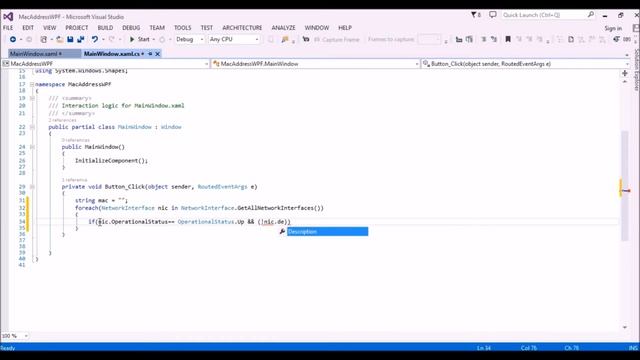Click the Sign in link
The width and height of the screenshot is (640, 360).
pos(613,28)
